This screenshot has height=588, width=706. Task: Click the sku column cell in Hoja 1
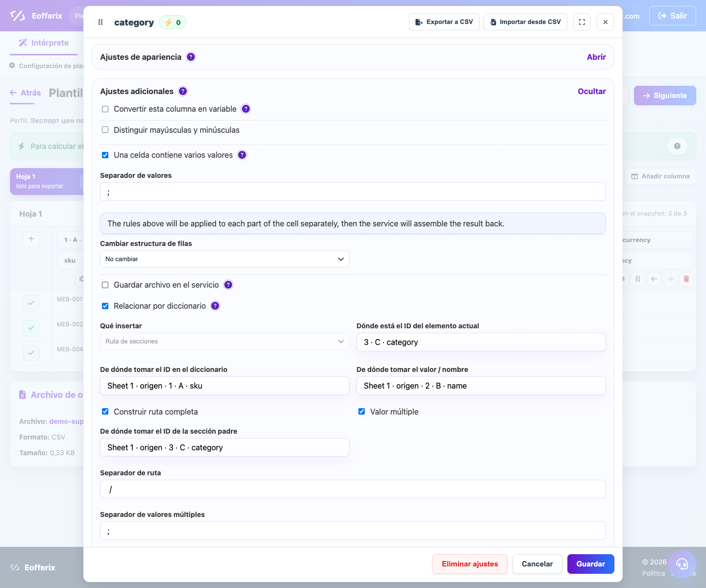[70, 260]
